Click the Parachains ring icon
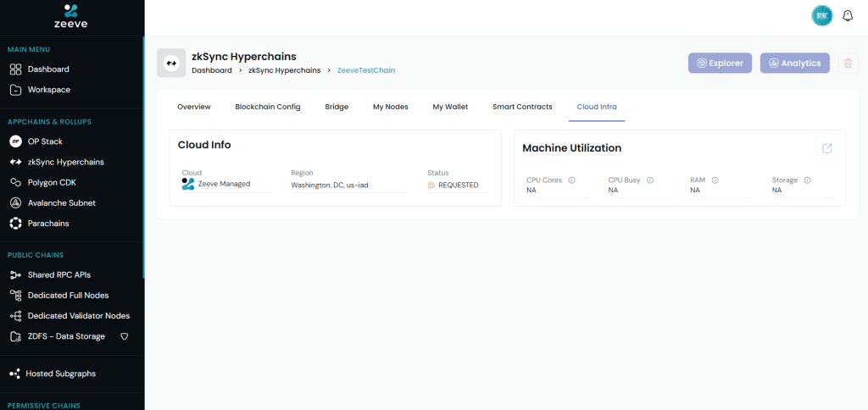 (15, 224)
